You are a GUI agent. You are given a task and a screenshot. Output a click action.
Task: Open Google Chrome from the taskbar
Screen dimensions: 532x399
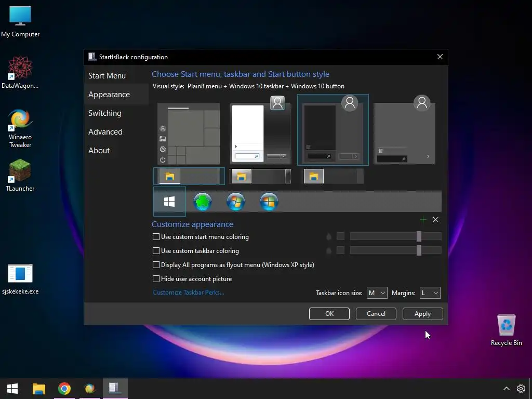pos(64,389)
